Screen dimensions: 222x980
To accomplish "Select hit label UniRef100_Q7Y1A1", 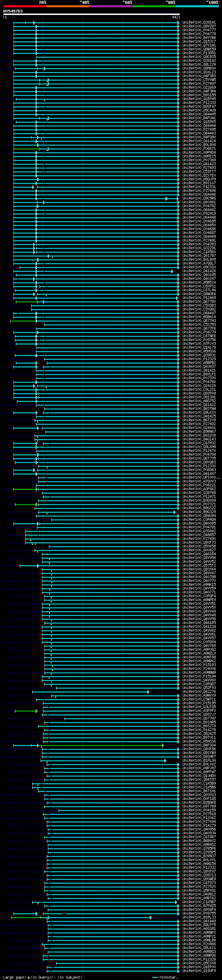I will pos(199,45).
